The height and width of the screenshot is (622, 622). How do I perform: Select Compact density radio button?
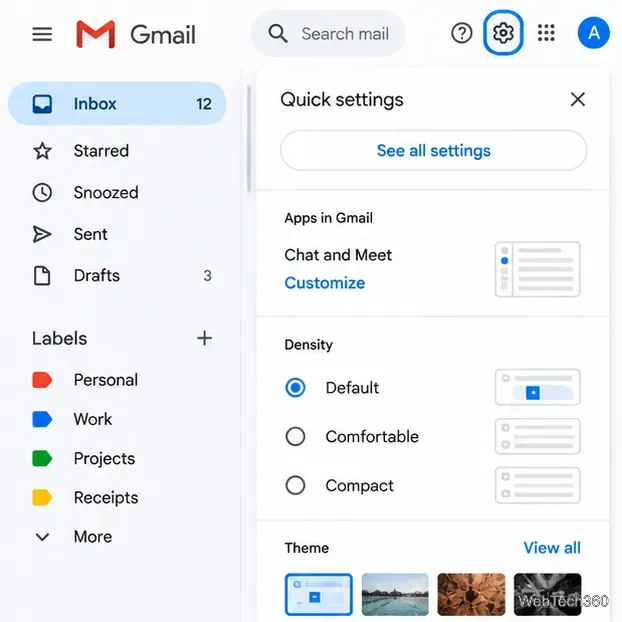(x=295, y=485)
